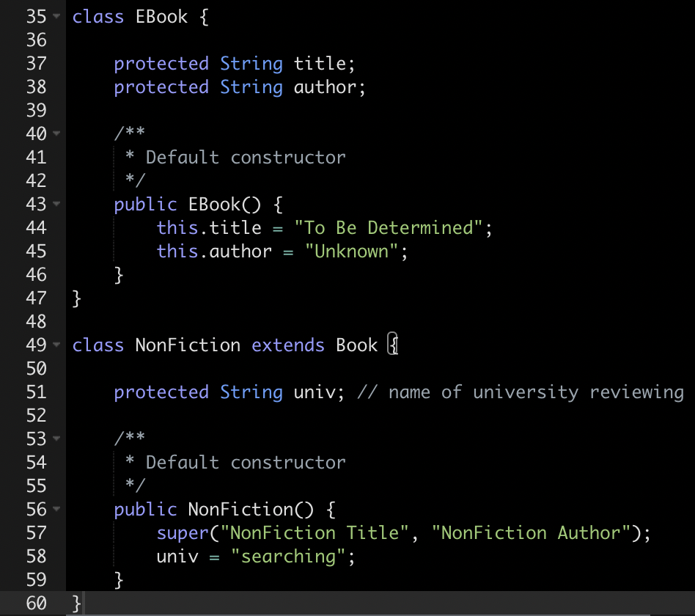Collapse the NonFiction constructor fold arrow
Screen dimensions: 695x616
tap(56, 509)
